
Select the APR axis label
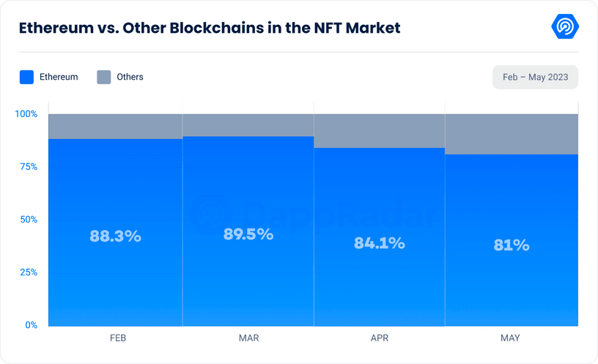pyautogui.click(x=380, y=338)
